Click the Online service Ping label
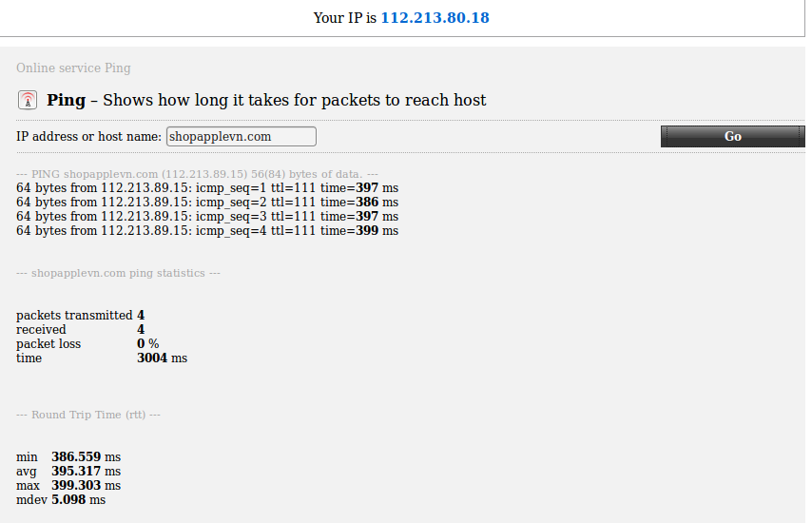 (x=73, y=68)
